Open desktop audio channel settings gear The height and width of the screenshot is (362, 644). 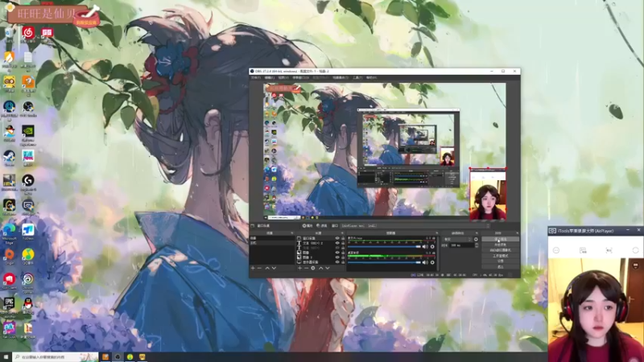point(432,263)
